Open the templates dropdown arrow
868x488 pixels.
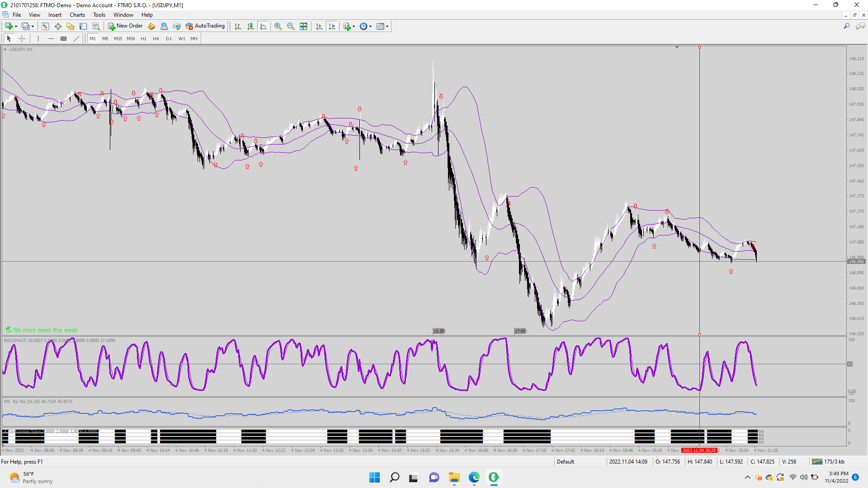coord(387,26)
